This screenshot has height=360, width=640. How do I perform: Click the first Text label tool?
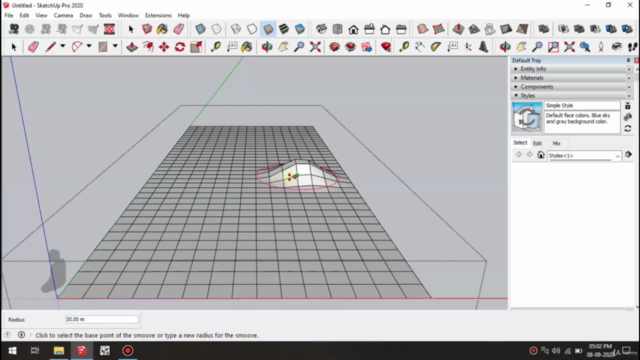[232, 47]
